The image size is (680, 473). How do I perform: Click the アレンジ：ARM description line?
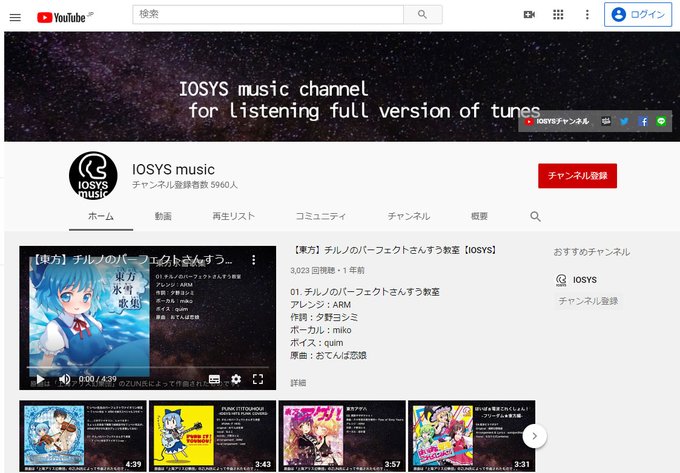(320, 305)
